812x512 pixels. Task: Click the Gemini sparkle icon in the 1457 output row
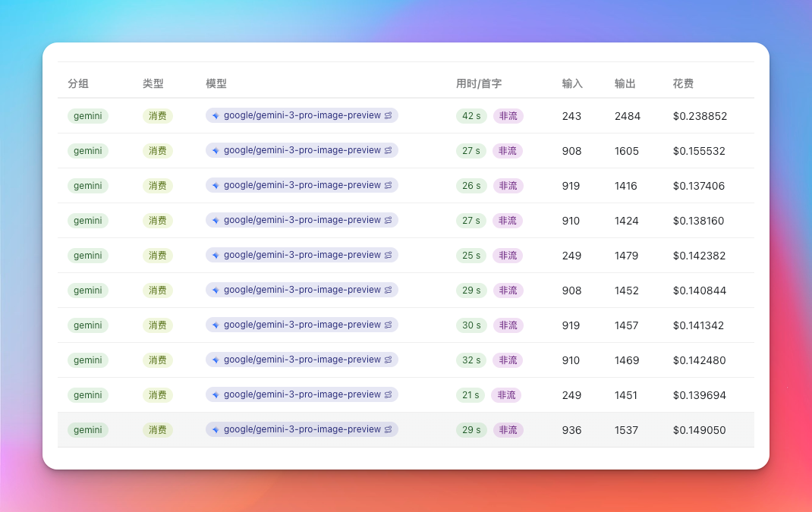[216, 325]
